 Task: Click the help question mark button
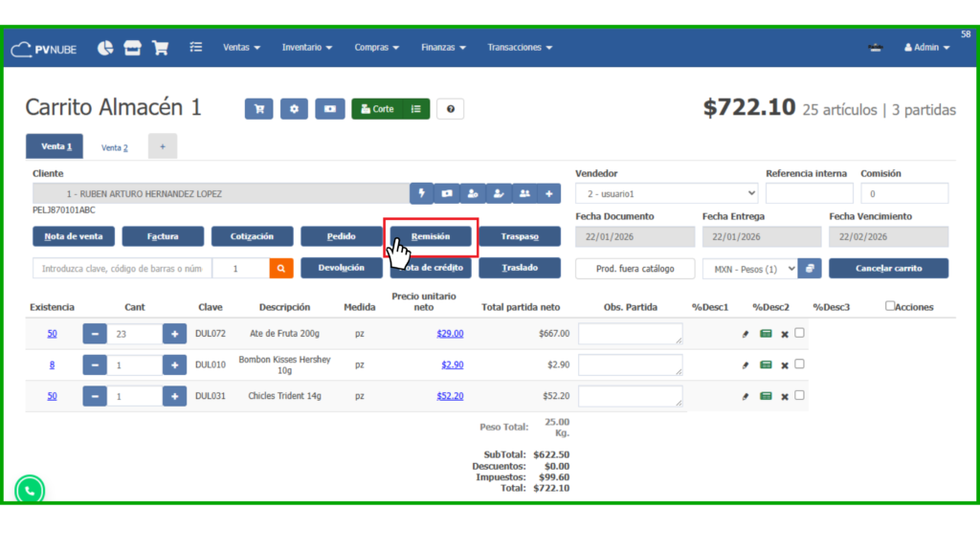(450, 109)
